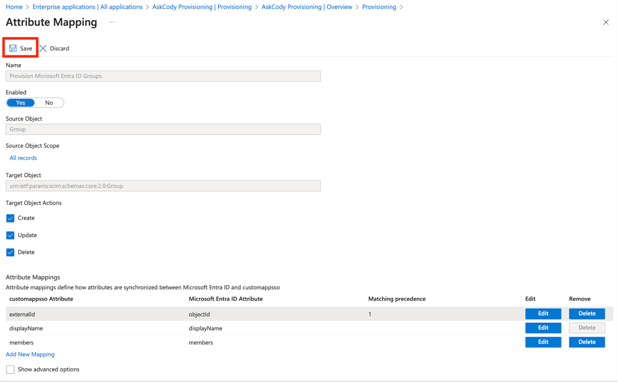
Task: Click the Save floppy disk icon
Action: 13,48
